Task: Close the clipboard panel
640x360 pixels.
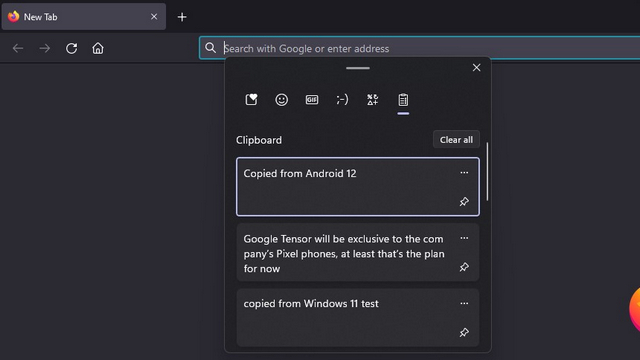Action: pos(476,68)
